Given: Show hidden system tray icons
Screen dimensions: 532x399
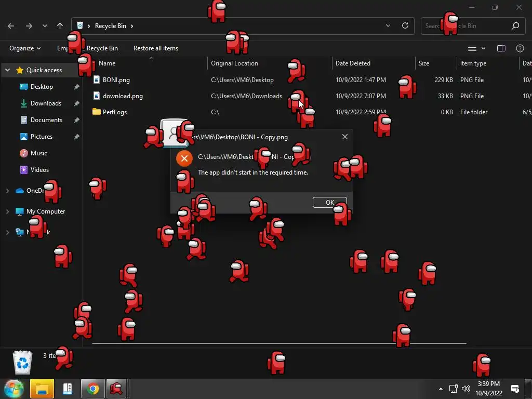Looking at the screenshot, I should 441,389.
